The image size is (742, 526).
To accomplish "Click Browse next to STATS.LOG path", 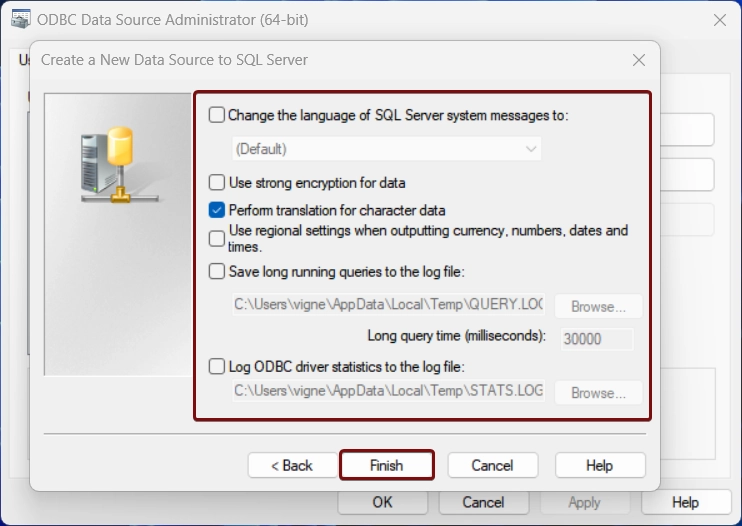I will click(x=599, y=393).
